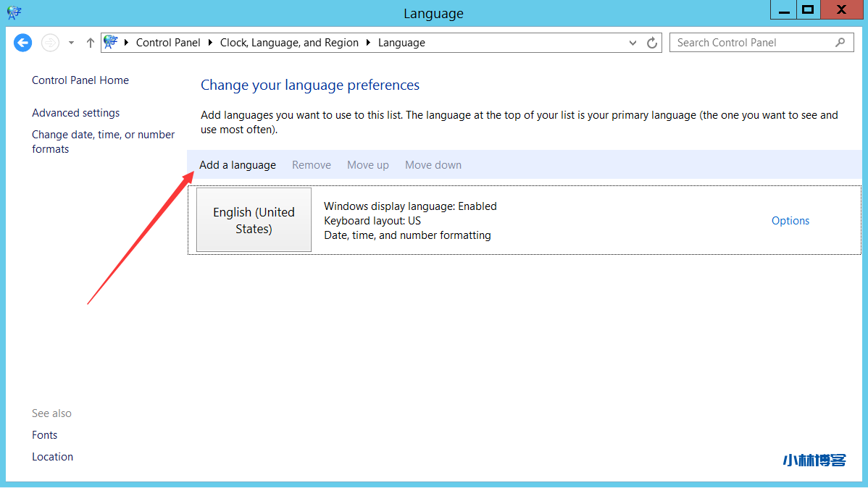Screen dimensions: 868x488
Task: Refresh the Language page in address bar
Action: click(x=652, y=43)
